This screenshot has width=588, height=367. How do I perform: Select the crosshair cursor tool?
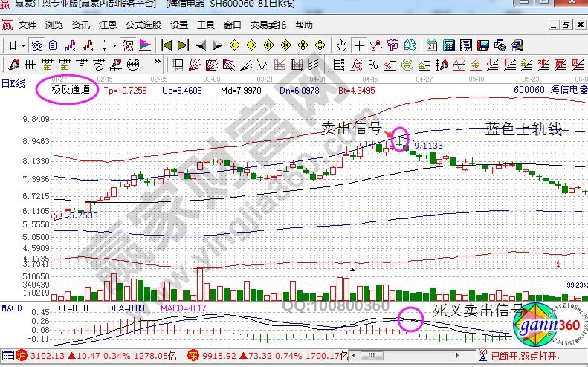360,45
